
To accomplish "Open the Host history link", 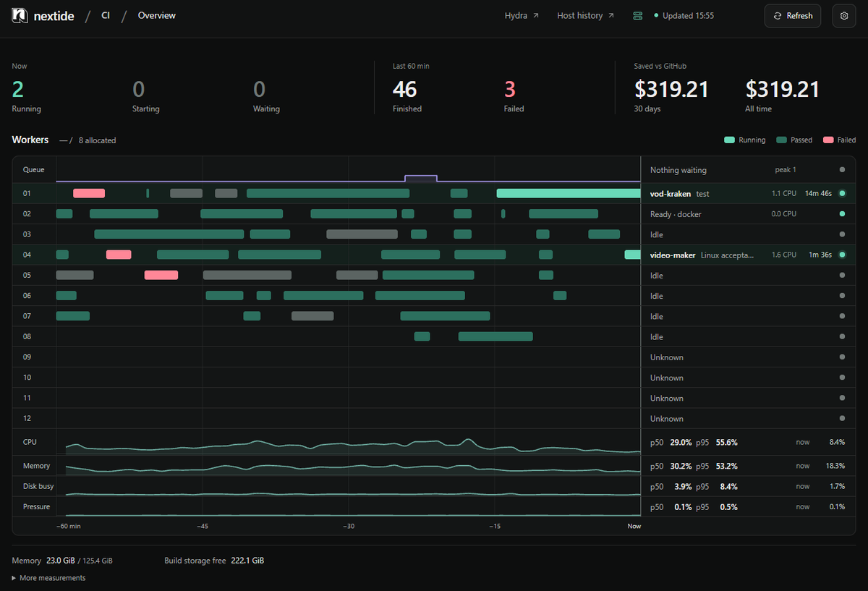I will click(585, 15).
